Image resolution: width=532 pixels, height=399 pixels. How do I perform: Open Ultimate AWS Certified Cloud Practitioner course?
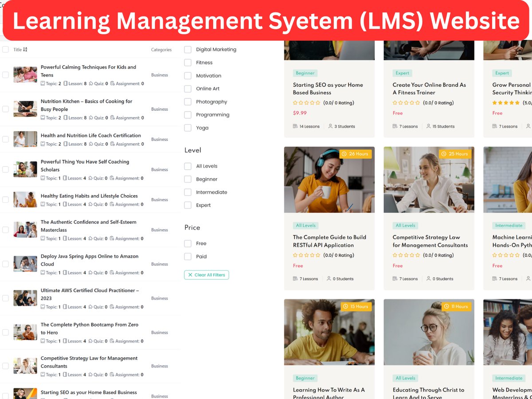(90, 294)
